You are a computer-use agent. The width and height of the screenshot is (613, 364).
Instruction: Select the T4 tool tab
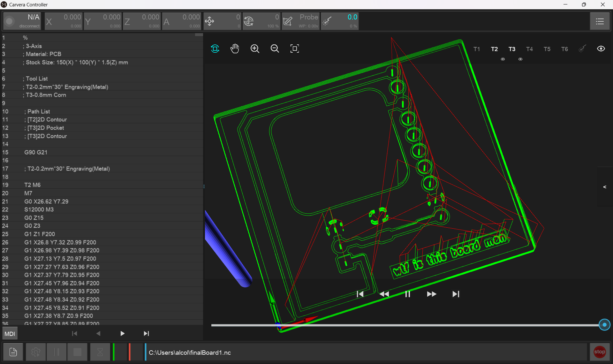pyautogui.click(x=529, y=49)
